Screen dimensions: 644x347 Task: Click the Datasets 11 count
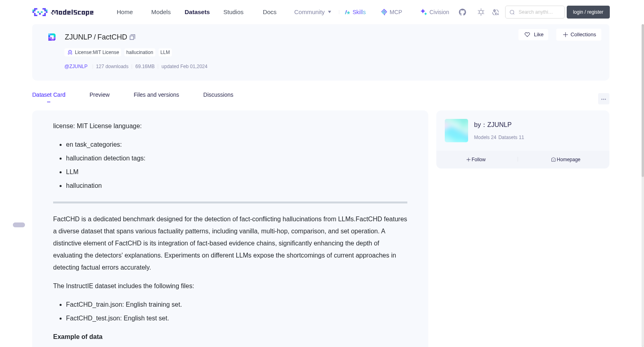click(x=511, y=137)
